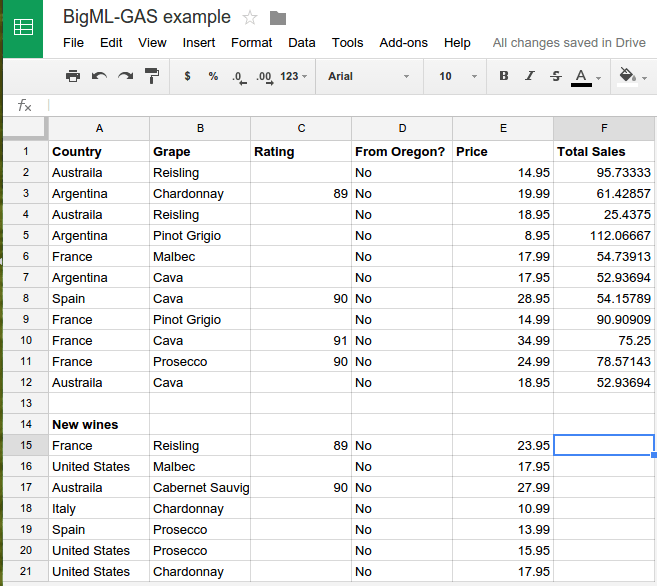Apply percent format to cell
657x586 pixels.
[x=213, y=76]
